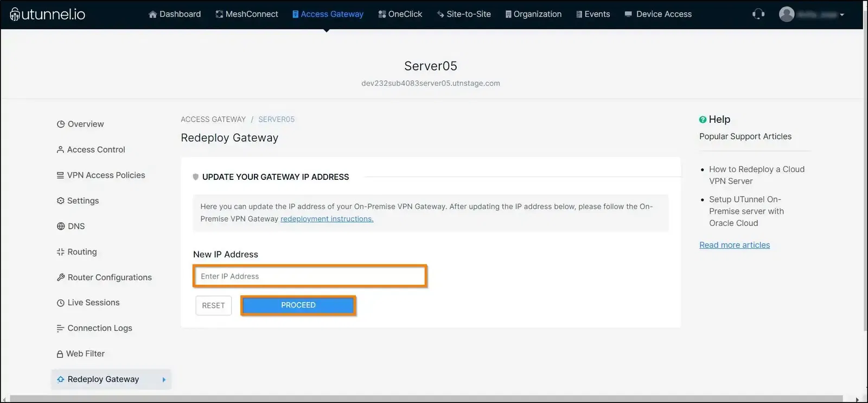The image size is (868, 403).
Task: Click the Popular Support Articles text
Action: tap(745, 136)
